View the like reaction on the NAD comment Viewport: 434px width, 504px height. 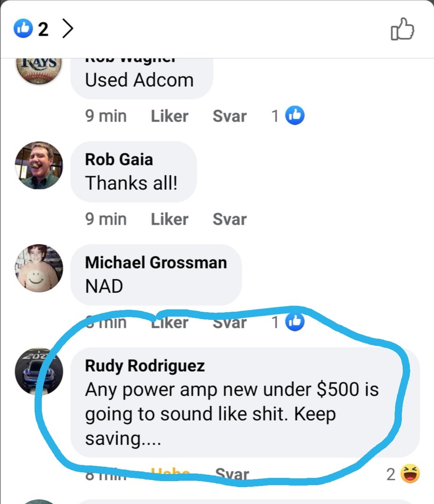tap(288, 322)
